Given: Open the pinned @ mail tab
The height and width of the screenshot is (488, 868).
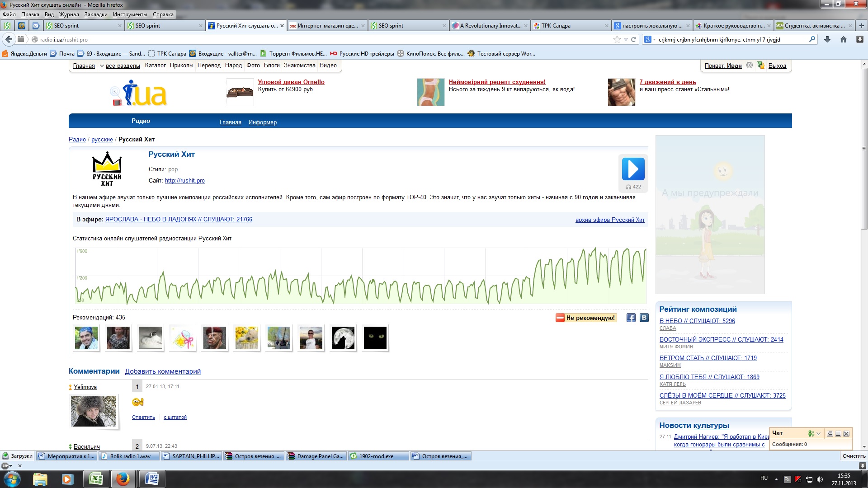Looking at the screenshot, I should point(21,26).
